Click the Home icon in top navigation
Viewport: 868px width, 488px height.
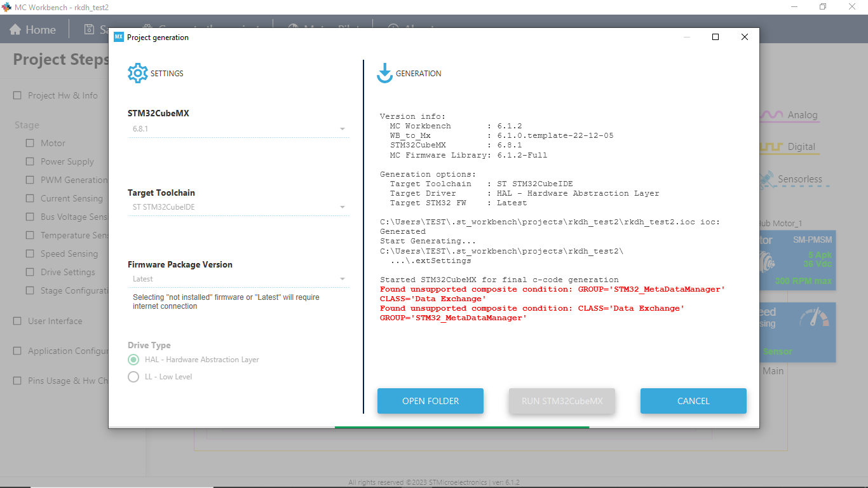click(15, 29)
